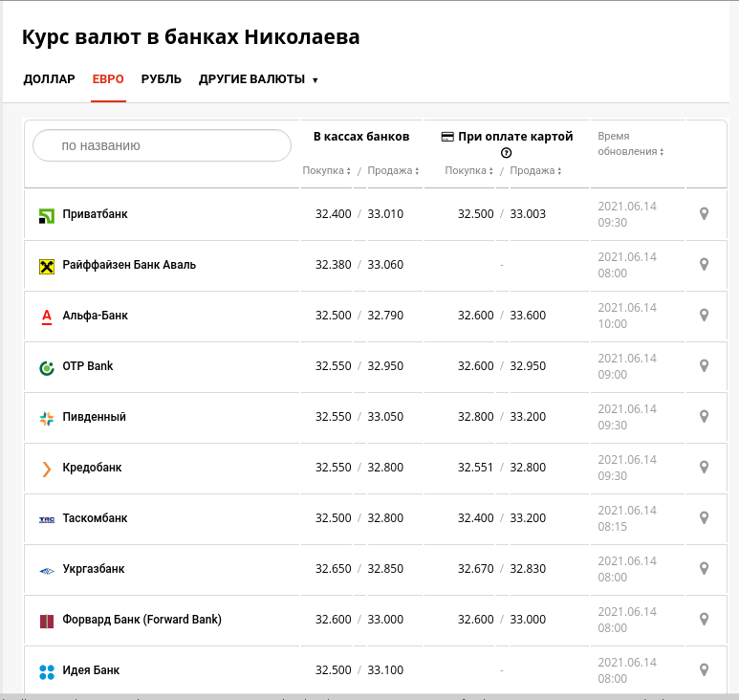Switch to the РУБЛЬ tab
The height and width of the screenshot is (700, 739).
pyautogui.click(x=162, y=79)
